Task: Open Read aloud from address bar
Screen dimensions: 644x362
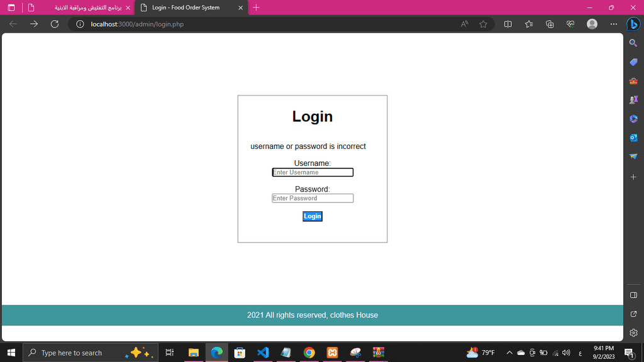Action: point(465,25)
